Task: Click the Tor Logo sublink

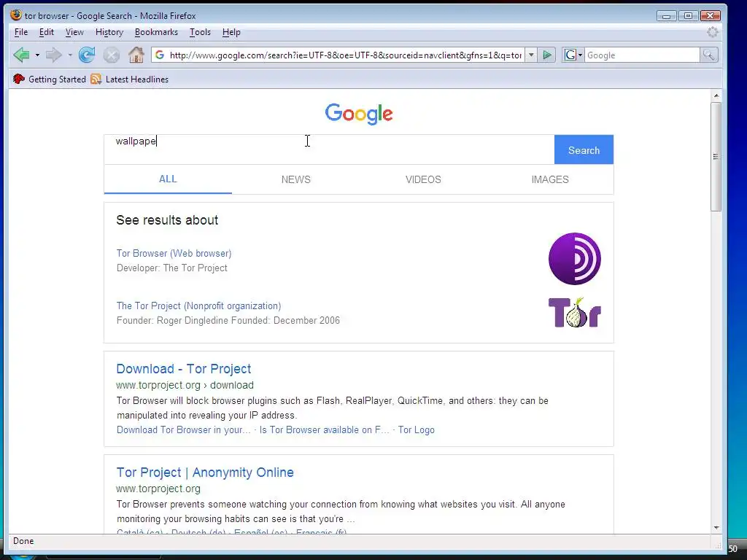Action: point(417,430)
